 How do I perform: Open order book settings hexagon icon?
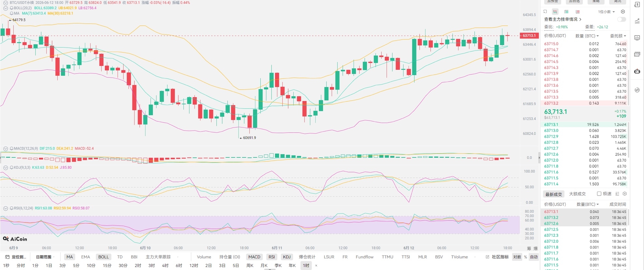(623, 12)
